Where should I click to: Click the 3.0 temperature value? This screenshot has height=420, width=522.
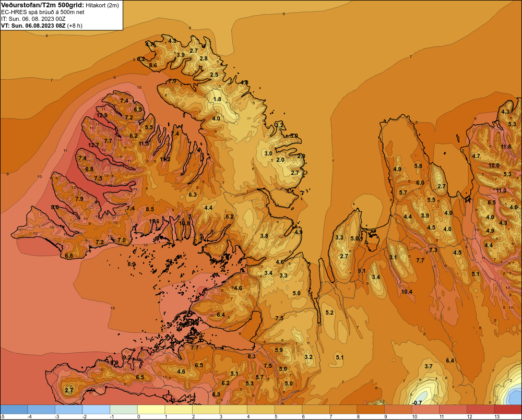click(268, 153)
